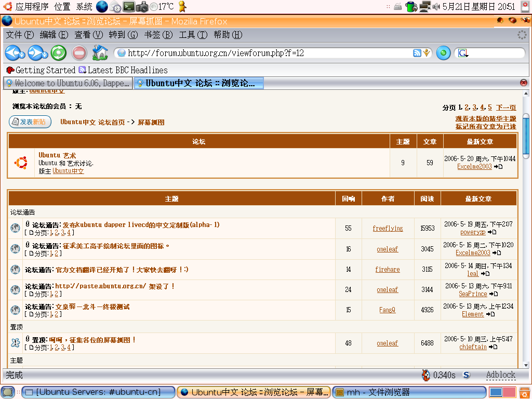Image resolution: width=532 pixels, height=399 pixels.
Task: Click the 17°C weather applet
Action: pyautogui.click(x=162, y=6)
